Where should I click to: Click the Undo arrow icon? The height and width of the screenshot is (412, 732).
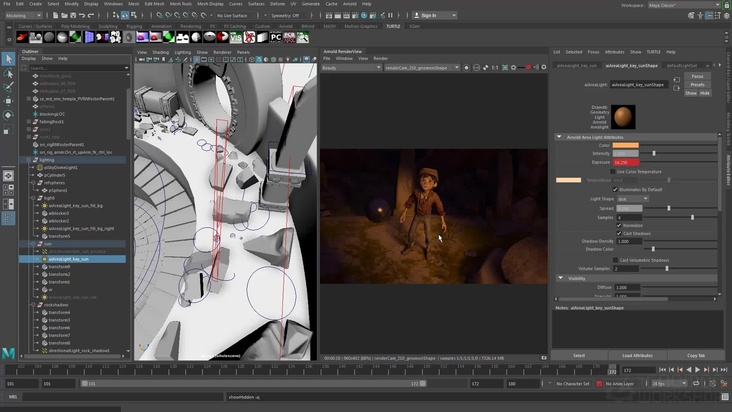pyautogui.click(x=82, y=15)
